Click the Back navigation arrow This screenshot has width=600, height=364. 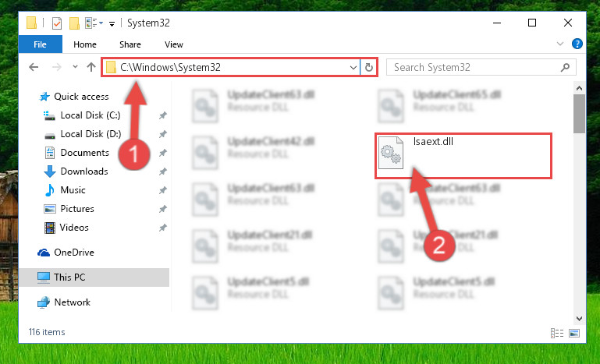click(x=34, y=67)
